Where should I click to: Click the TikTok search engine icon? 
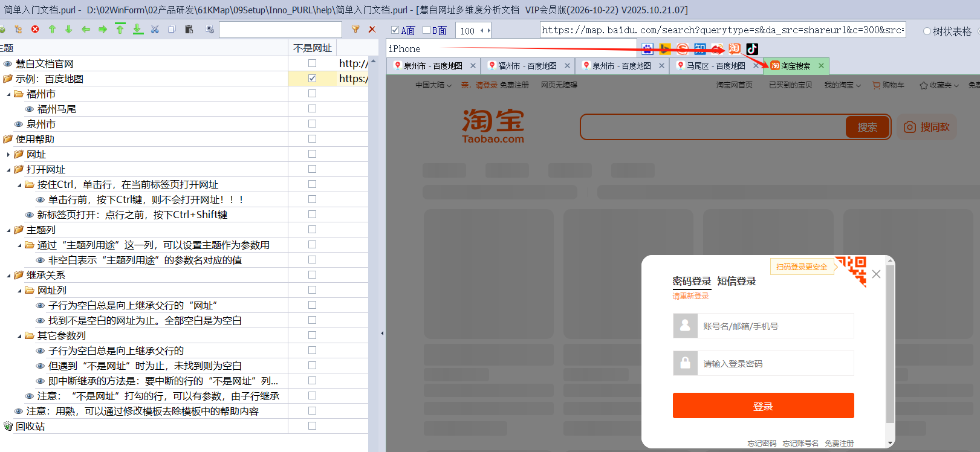752,49
